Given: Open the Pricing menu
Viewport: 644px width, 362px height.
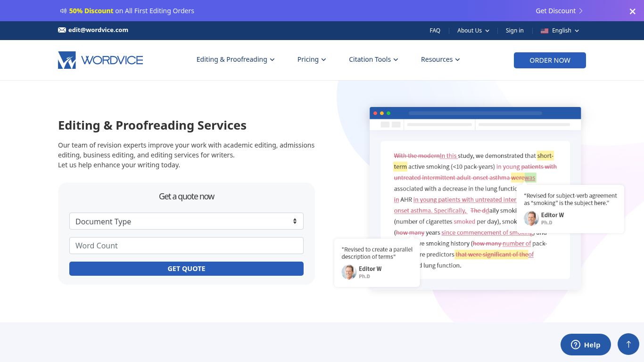Looking at the screenshot, I should click(311, 59).
